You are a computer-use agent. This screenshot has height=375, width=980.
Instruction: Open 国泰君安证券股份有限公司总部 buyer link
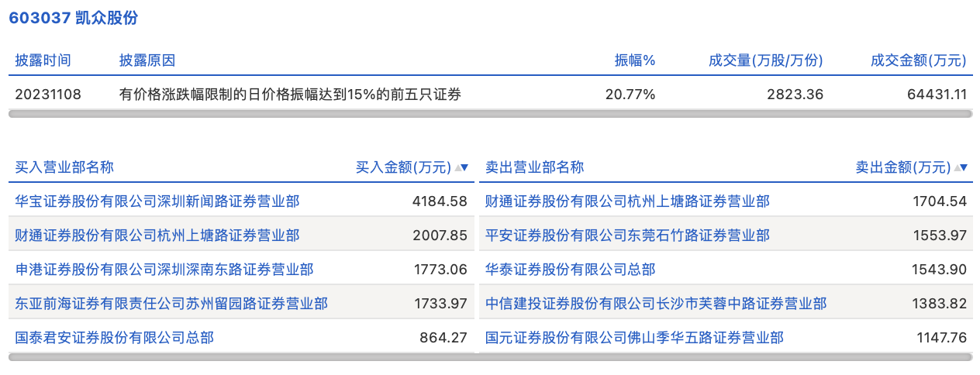[x=115, y=338]
